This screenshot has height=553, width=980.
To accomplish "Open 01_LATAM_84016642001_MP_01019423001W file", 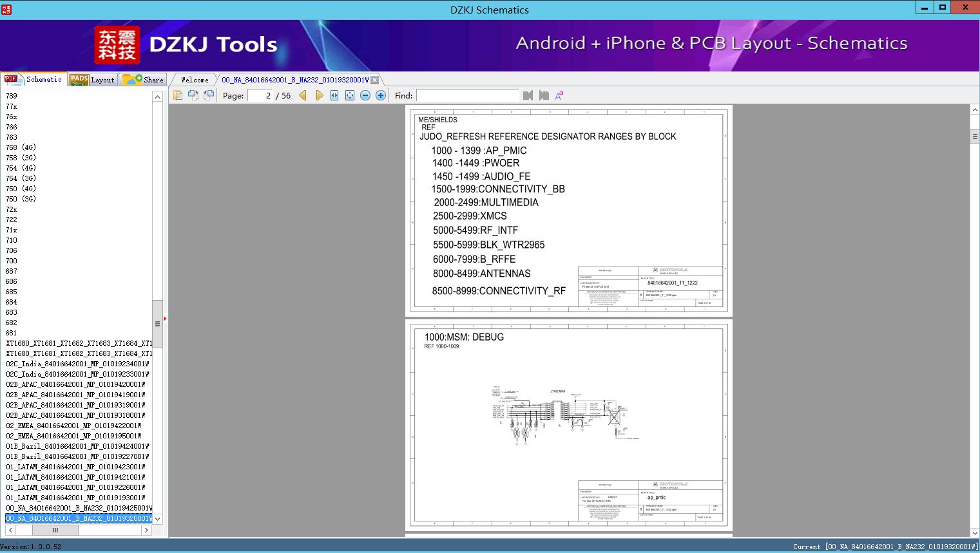I will [76, 467].
